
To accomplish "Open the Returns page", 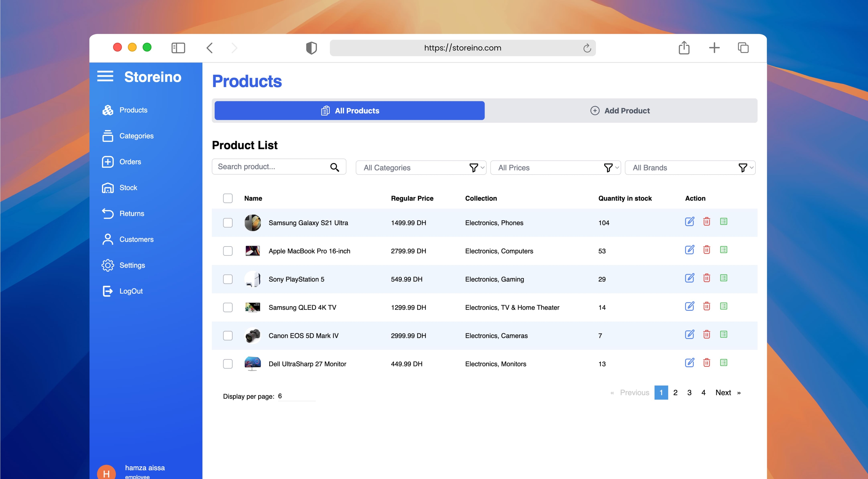I will pos(131,213).
